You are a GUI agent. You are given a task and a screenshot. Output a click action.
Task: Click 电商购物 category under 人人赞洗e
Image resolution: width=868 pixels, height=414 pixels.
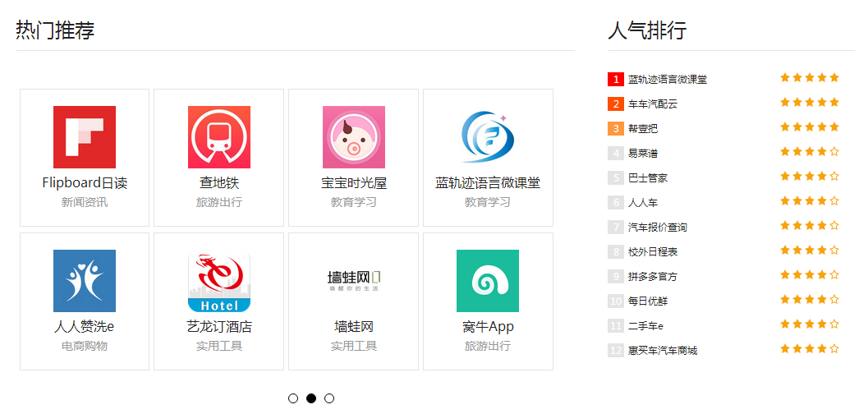pos(85,346)
